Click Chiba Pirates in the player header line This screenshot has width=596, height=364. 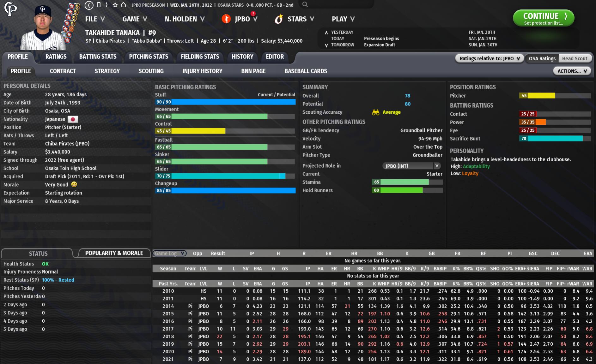click(110, 41)
